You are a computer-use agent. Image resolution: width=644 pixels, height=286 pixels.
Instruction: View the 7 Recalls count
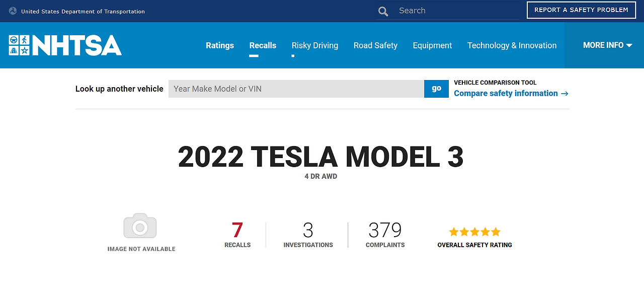click(x=237, y=235)
